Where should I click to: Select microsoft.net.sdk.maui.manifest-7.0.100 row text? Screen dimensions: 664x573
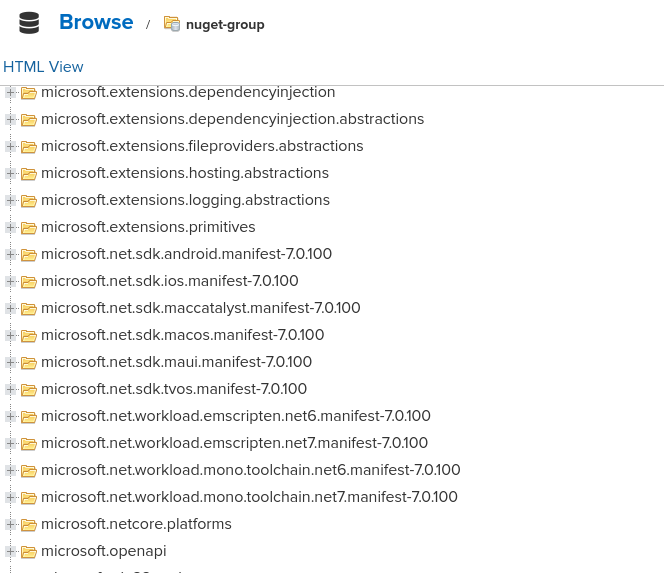tap(176, 362)
